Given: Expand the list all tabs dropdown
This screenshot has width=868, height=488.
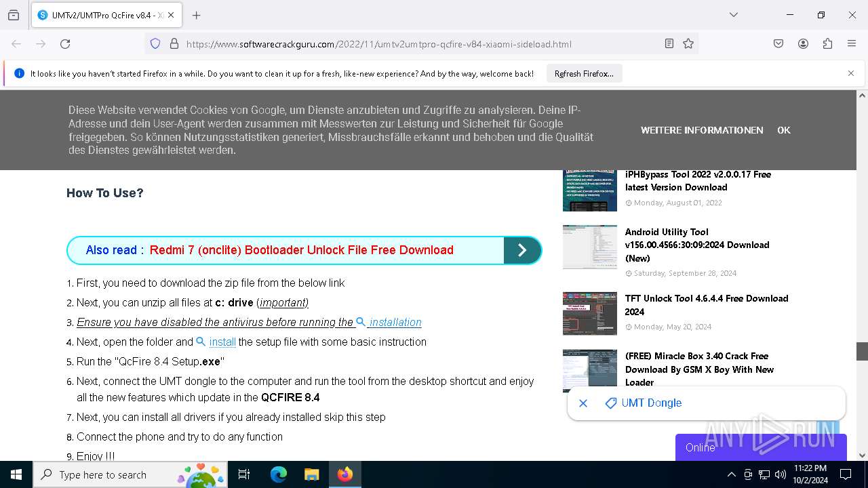Looking at the screenshot, I should coord(734,15).
